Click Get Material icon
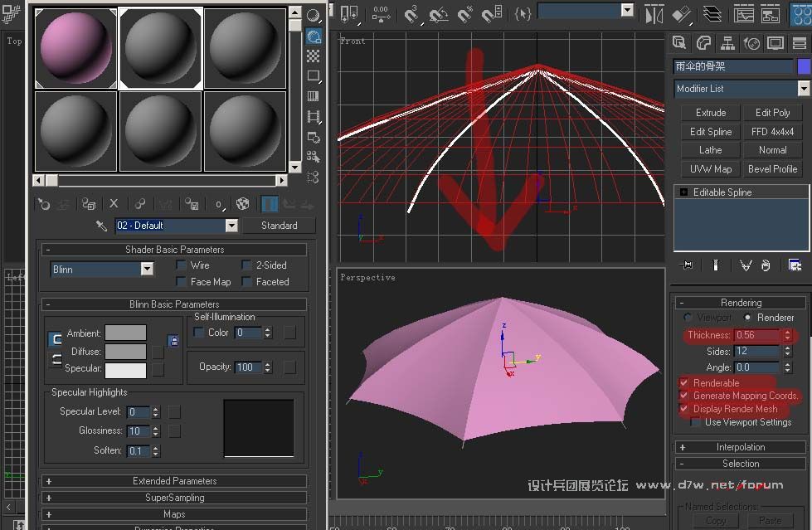This screenshot has height=530, width=812. pyautogui.click(x=44, y=204)
